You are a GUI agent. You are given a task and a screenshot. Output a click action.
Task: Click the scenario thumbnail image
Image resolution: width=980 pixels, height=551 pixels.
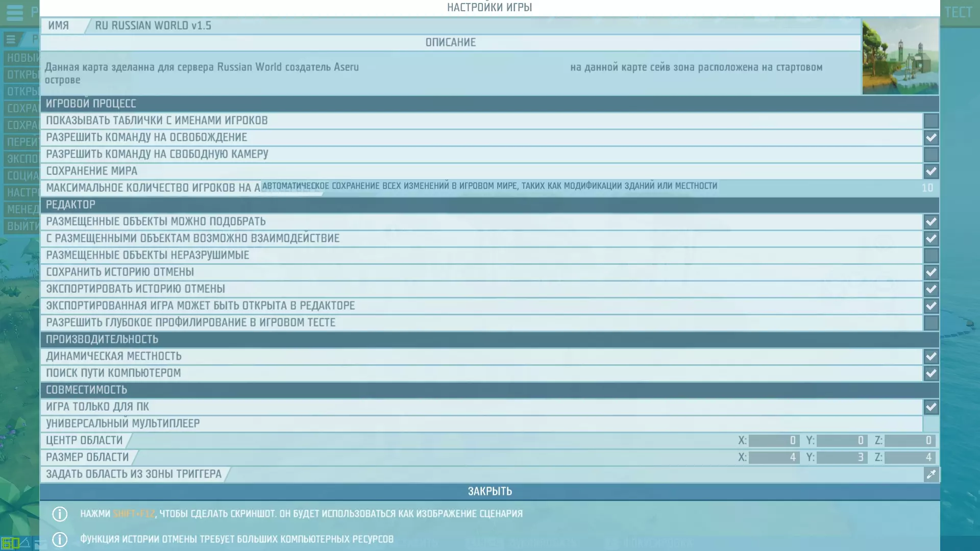(x=900, y=57)
